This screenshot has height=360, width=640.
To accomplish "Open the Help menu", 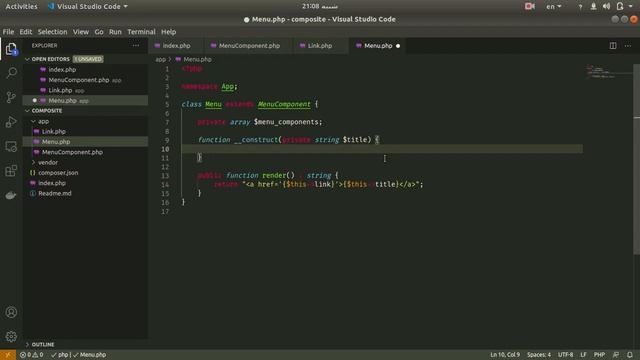I will coord(168,32).
